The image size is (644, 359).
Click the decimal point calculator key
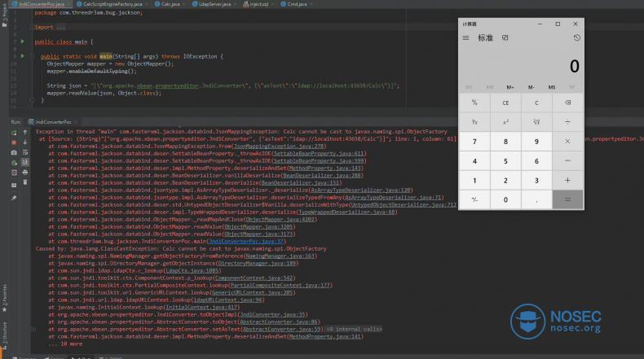[536, 199]
